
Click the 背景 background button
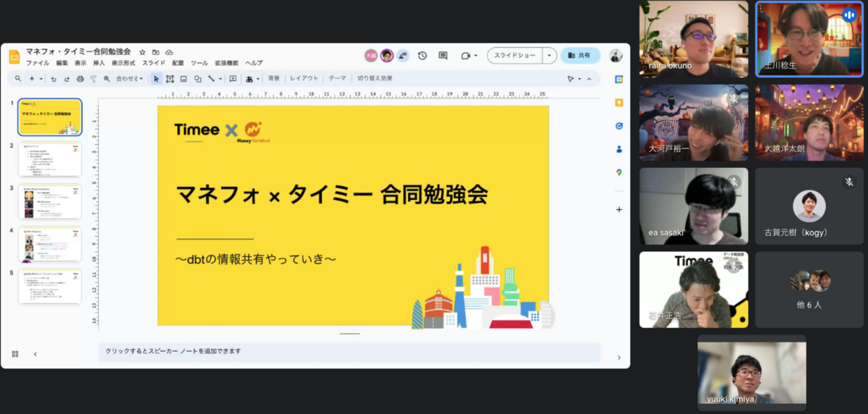[x=273, y=78]
